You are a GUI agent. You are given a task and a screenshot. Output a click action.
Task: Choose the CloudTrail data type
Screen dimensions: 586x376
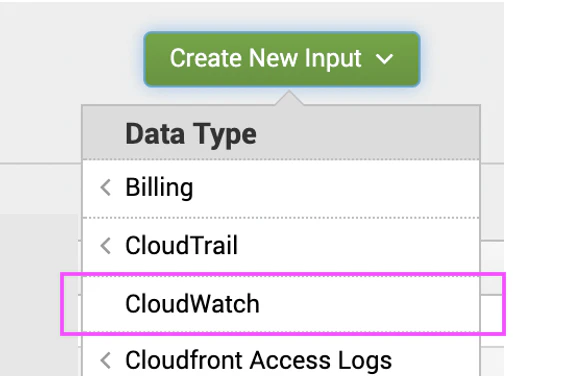(x=182, y=246)
